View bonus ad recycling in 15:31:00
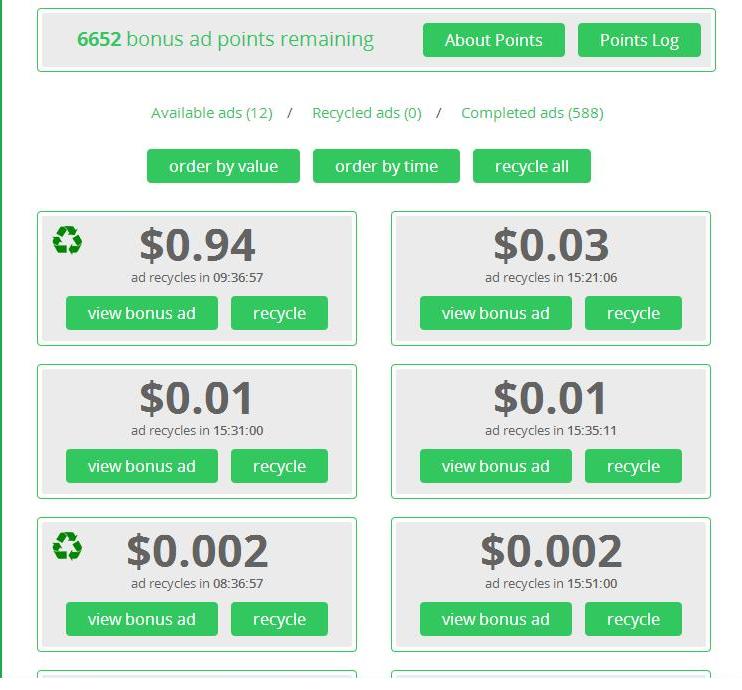 point(142,466)
